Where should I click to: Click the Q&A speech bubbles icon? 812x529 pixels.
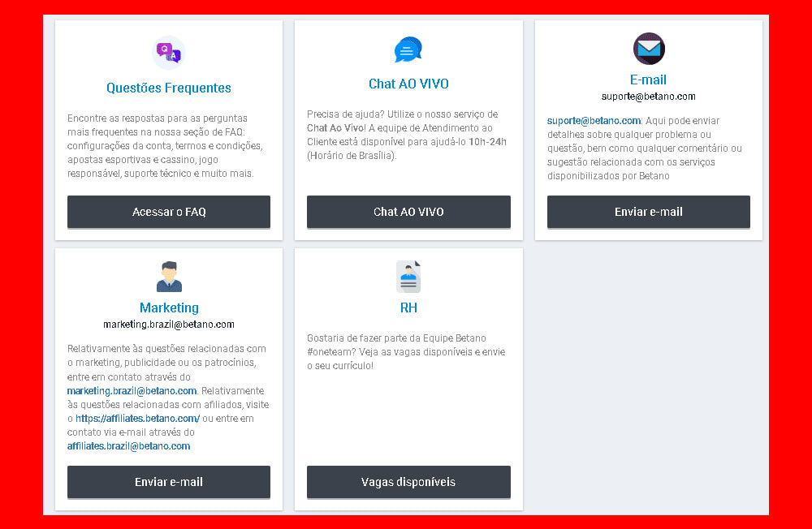coord(169,52)
